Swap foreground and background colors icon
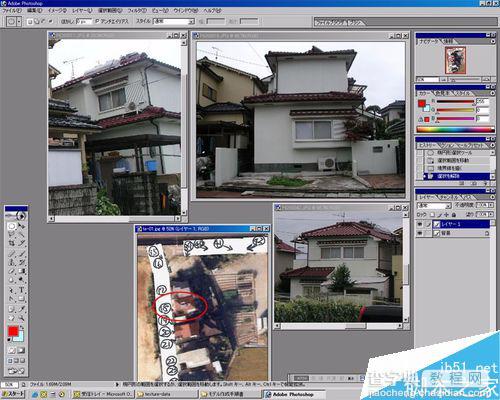The image size is (500, 400). click(x=22, y=328)
